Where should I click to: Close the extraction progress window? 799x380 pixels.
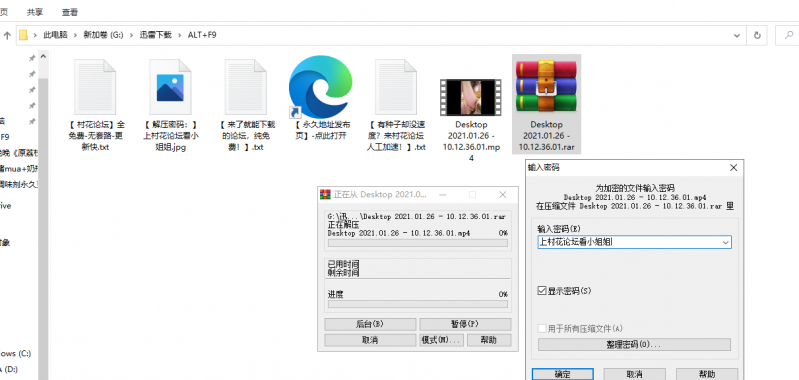[x=503, y=195]
